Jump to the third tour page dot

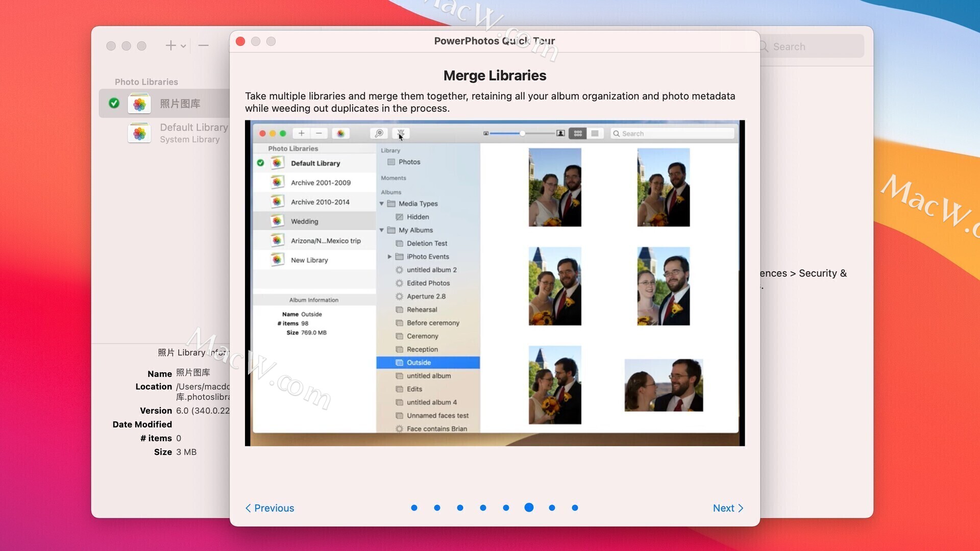pyautogui.click(x=460, y=508)
